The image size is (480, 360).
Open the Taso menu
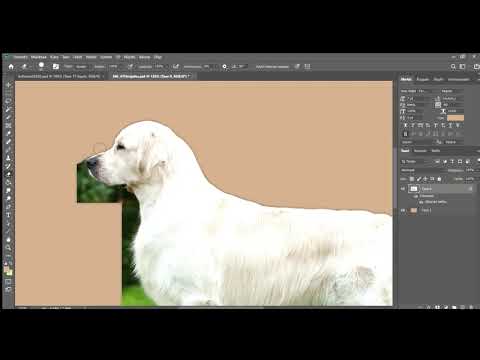coord(66,57)
